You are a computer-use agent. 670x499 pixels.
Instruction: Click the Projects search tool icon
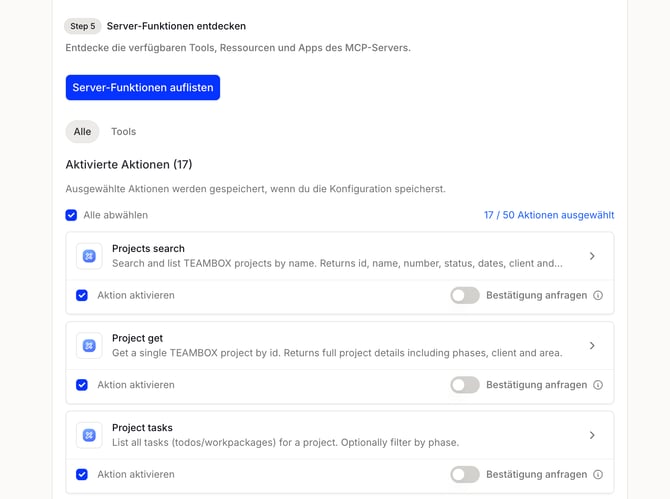tap(89, 256)
